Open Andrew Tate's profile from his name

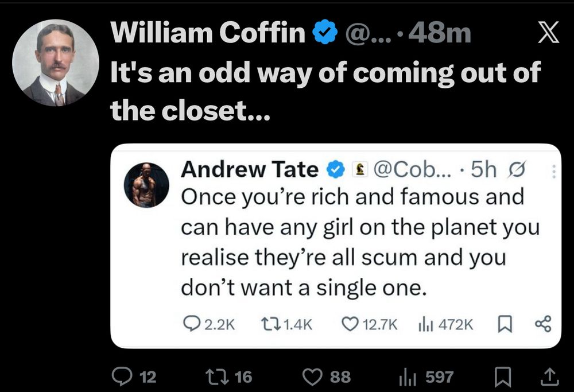249,169
